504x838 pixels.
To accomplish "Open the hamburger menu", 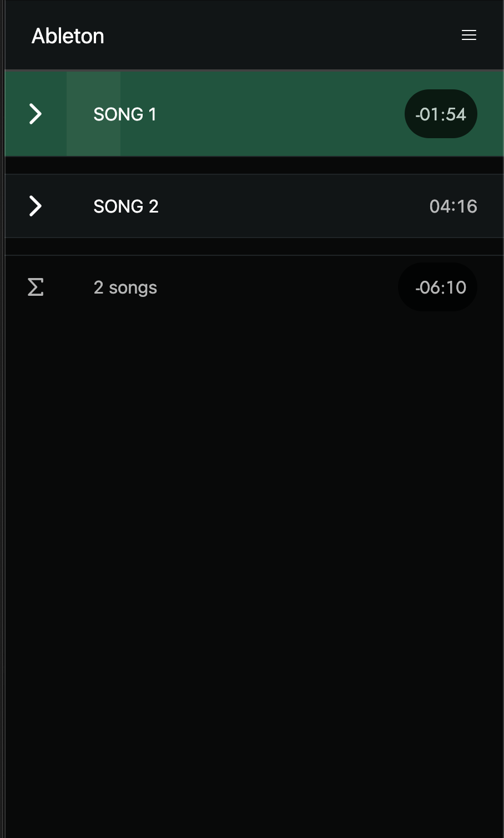I will click(469, 36).
